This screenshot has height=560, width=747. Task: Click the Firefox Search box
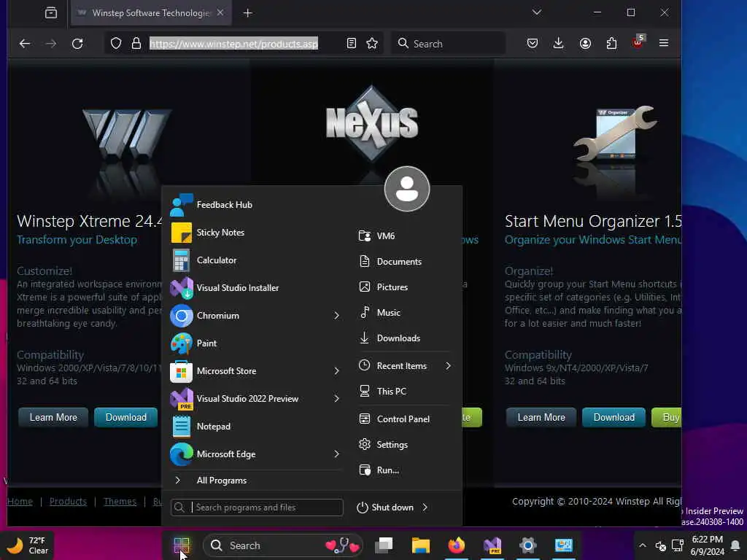coord(449,44)
